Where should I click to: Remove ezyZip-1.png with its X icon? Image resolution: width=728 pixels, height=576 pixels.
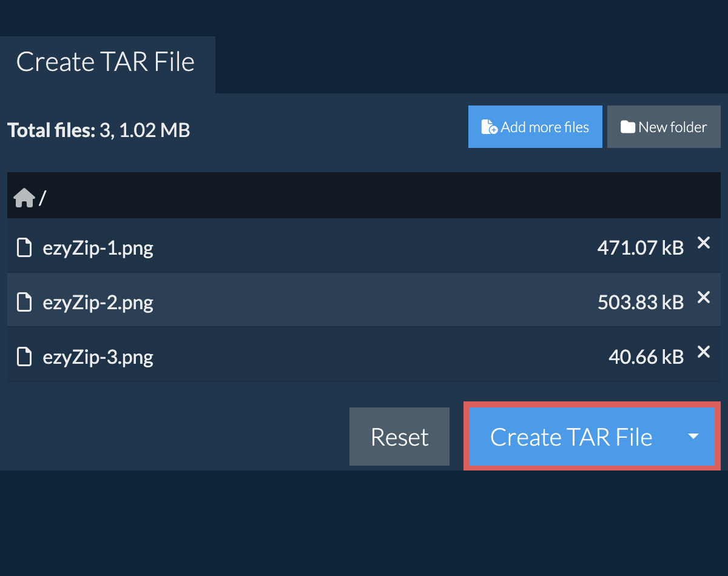coord(703,243)
